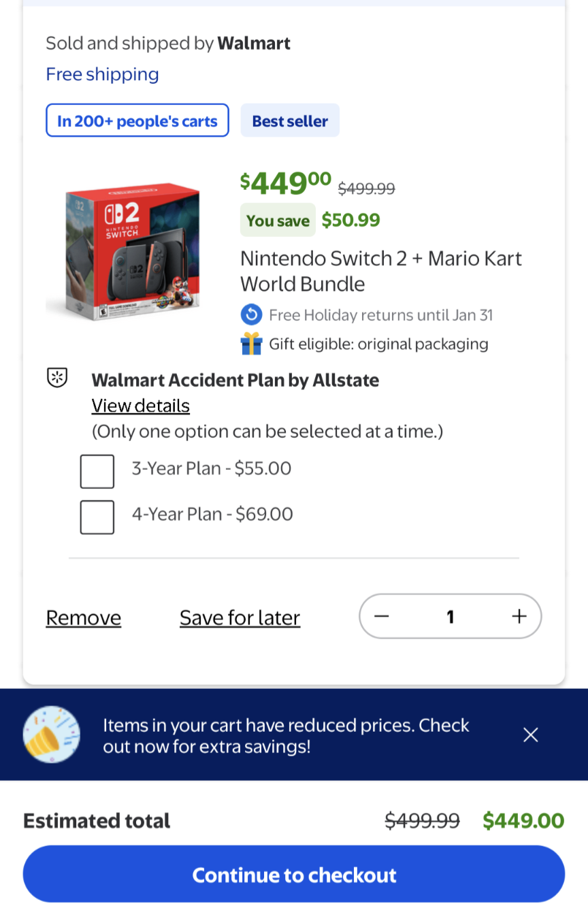
Task: Tap the blue returns circular arrow icon
Action: pos(251,315)
